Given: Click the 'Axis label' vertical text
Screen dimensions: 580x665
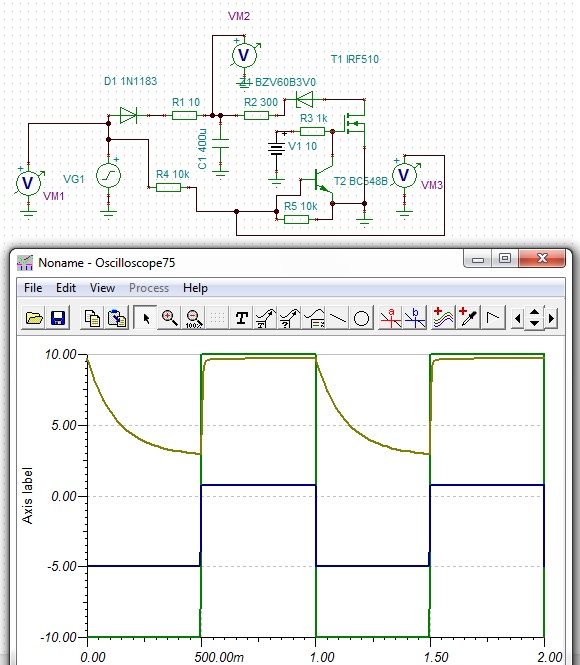Looking at the screenshot, I should [27, 496].
